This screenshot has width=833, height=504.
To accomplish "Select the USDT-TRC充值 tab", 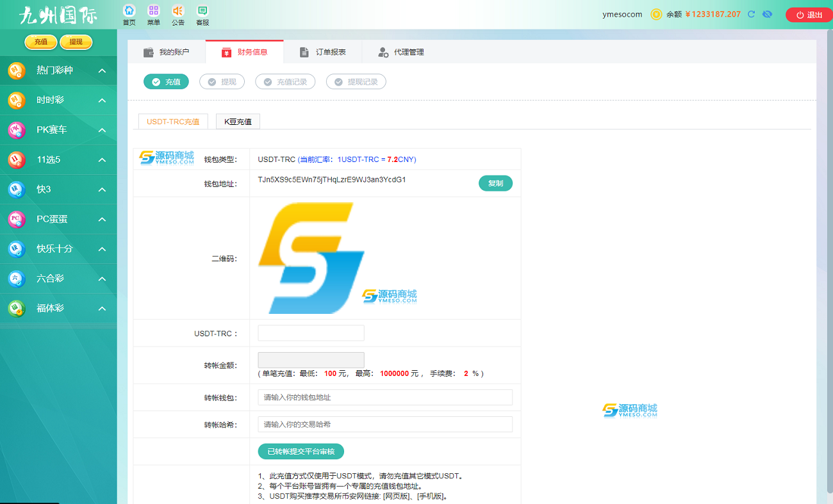I will (x=173, y=121).
